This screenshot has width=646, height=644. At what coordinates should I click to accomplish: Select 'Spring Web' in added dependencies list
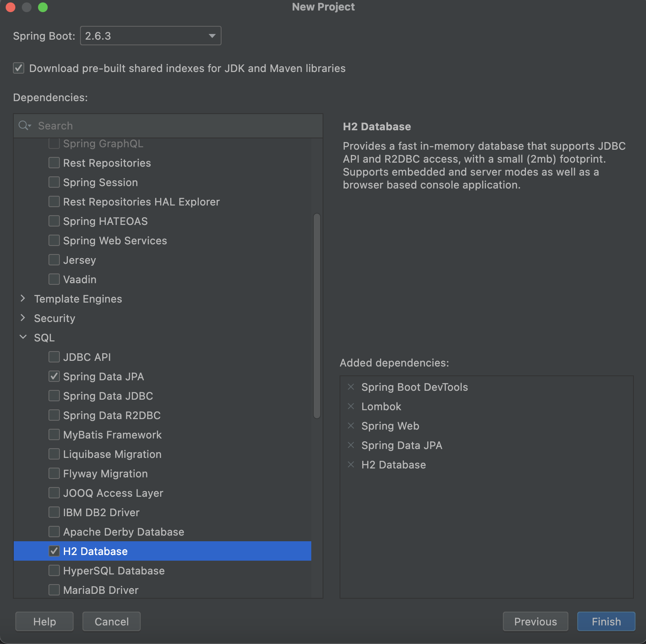coord(390,426)
